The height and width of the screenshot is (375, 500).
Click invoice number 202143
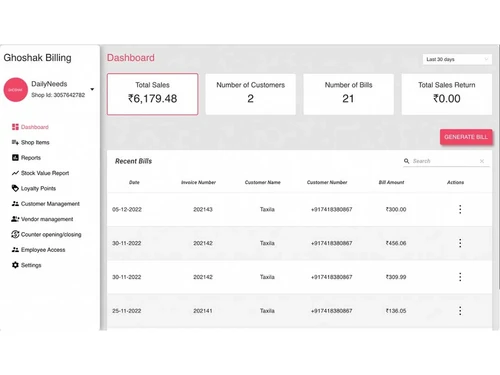coord(203,209)
